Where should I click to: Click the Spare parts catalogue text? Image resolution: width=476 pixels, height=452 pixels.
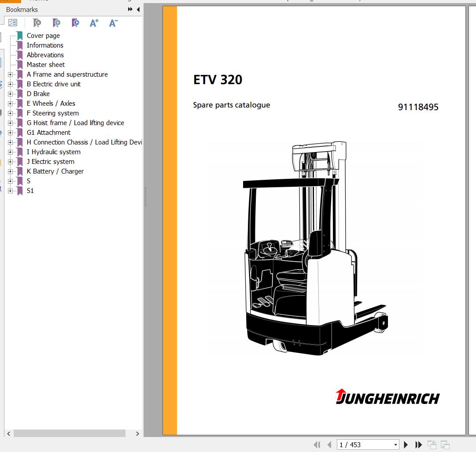231,105
